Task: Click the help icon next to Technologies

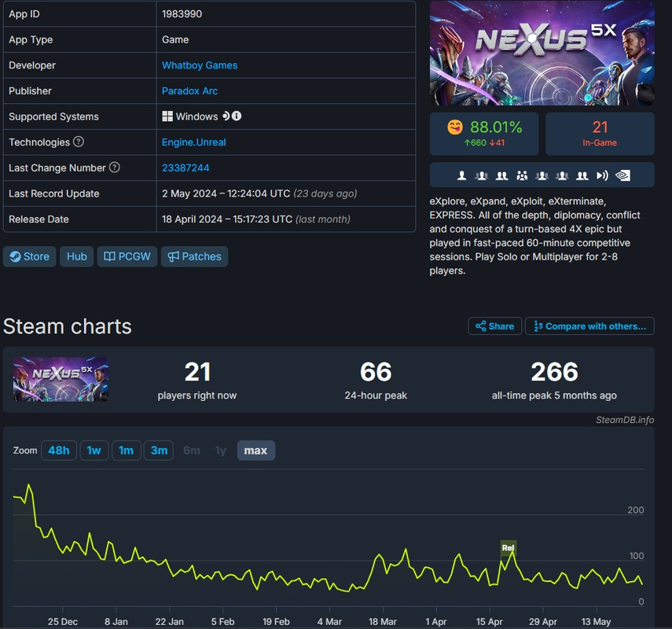Action: tap(79, 142)
